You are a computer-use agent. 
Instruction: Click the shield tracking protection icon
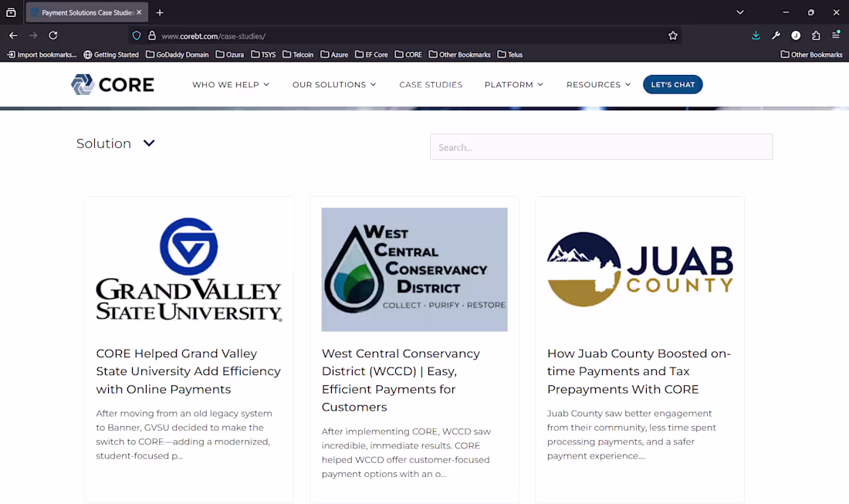137,36
